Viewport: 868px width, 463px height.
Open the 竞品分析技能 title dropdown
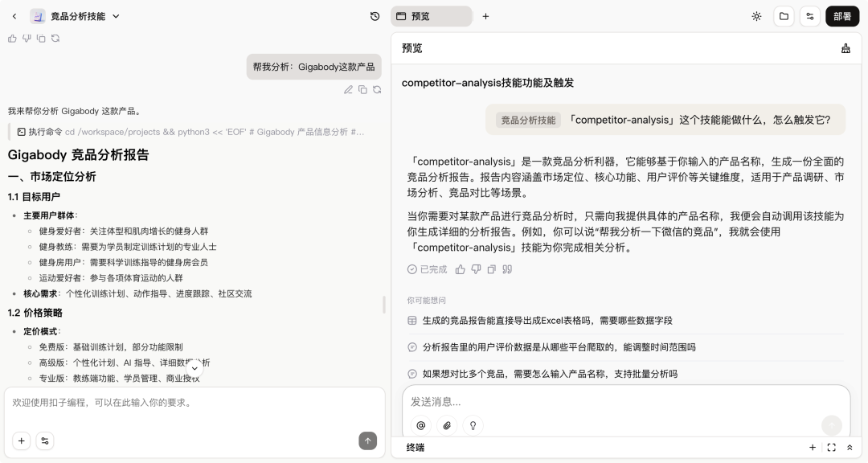coord(115,16)
